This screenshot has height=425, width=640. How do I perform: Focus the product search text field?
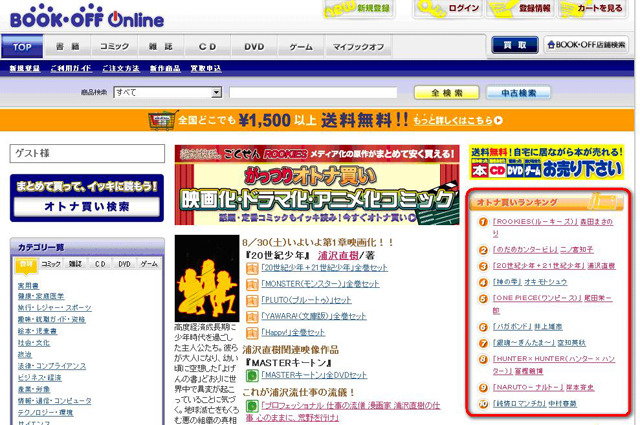[x=313, y=92]
